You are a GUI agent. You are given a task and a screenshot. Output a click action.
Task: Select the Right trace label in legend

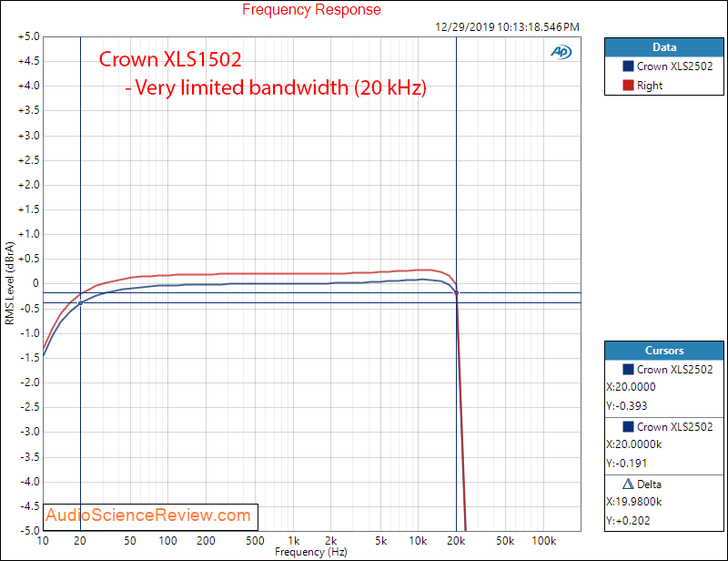coord(650,86)
